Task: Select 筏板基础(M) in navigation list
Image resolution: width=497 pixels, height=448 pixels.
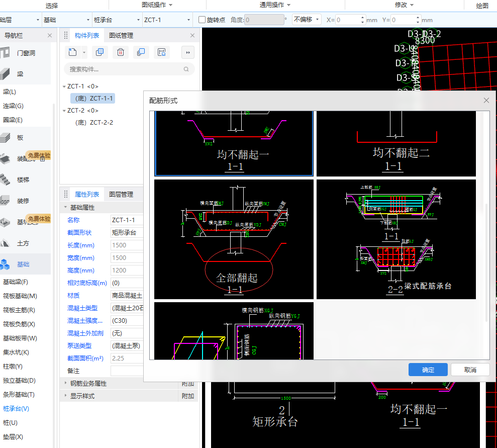Action: (x=20, y=296)
